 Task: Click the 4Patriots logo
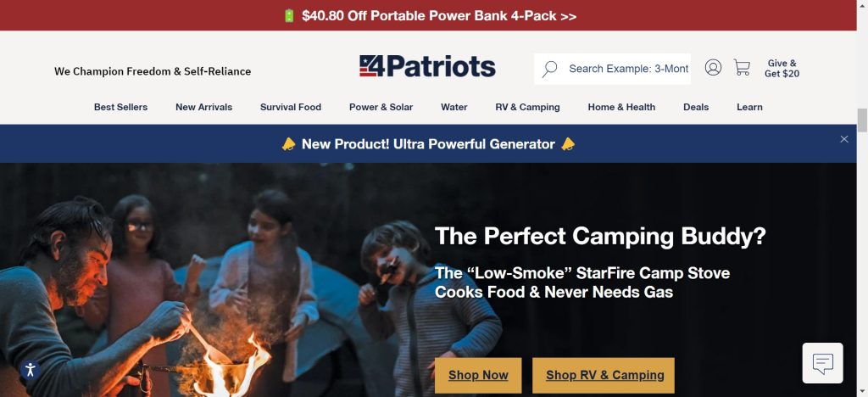tap(427, 67)
